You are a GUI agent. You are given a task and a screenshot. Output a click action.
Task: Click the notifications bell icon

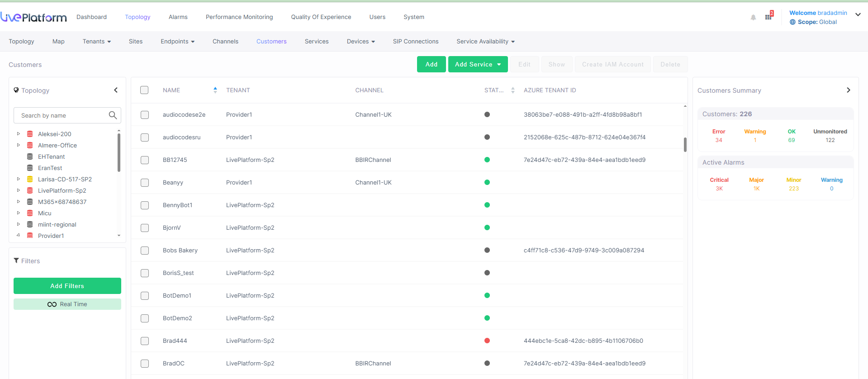pos(753,18)
